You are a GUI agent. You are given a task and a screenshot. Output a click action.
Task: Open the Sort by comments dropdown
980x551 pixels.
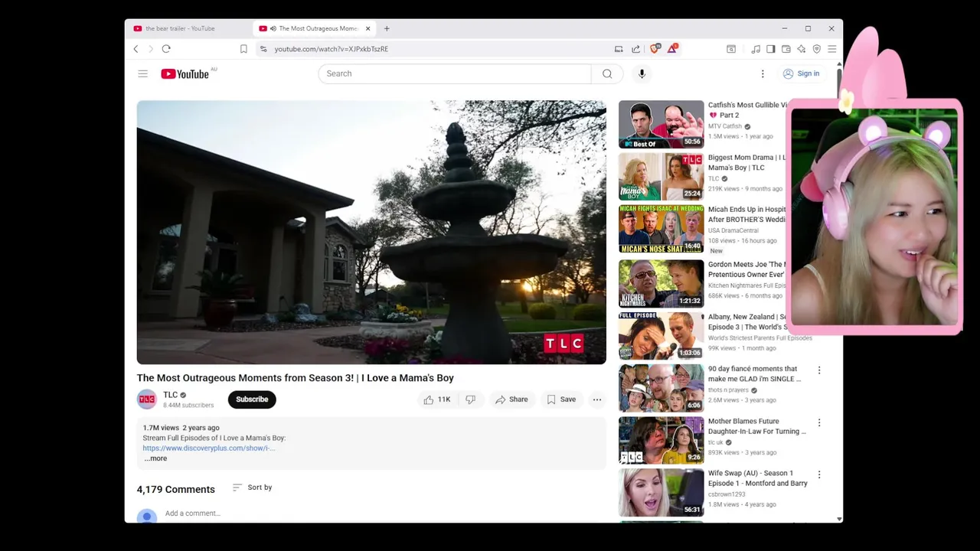pos(252,487)
